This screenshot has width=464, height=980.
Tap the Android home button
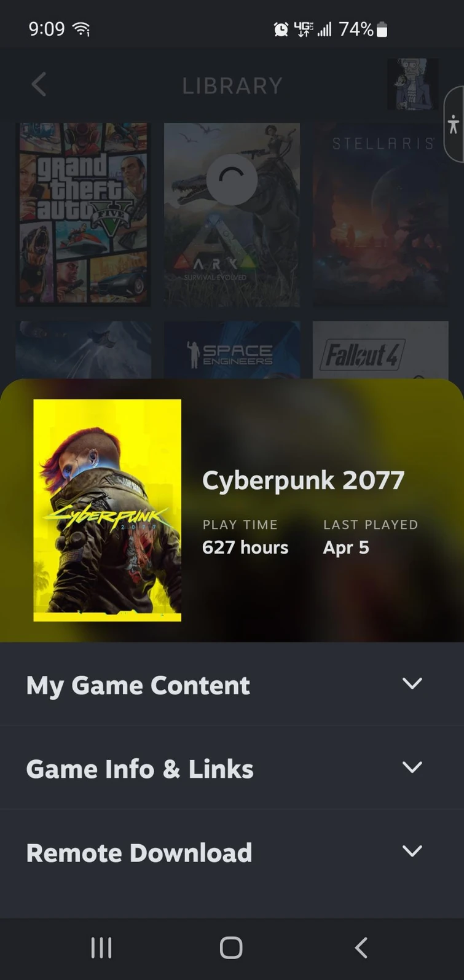(x=231, y=947)
